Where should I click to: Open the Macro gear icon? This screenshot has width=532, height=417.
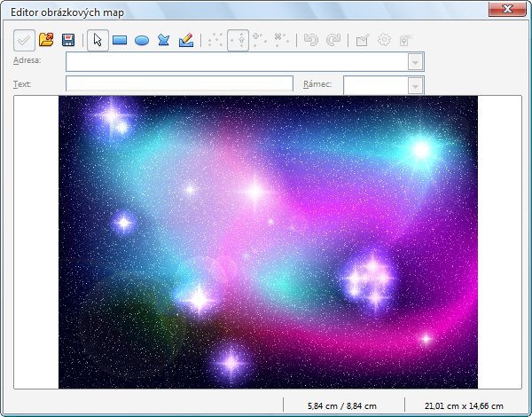tap(384, 40)
